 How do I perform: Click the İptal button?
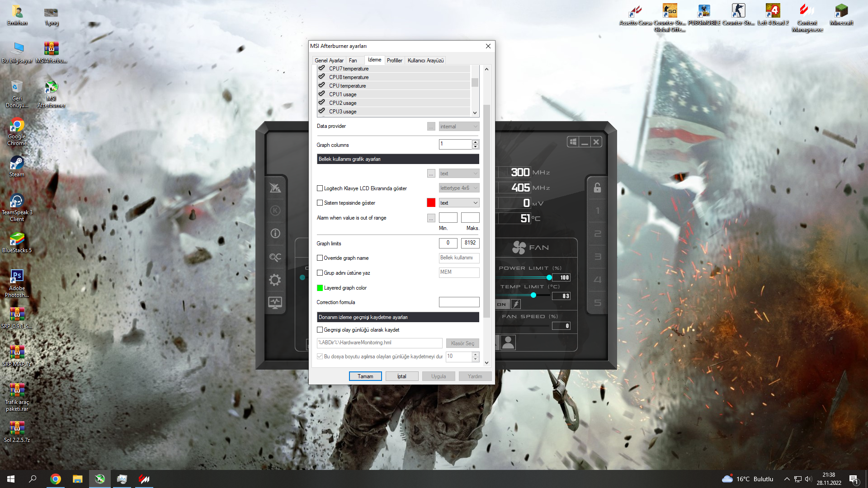pos(402,376)
